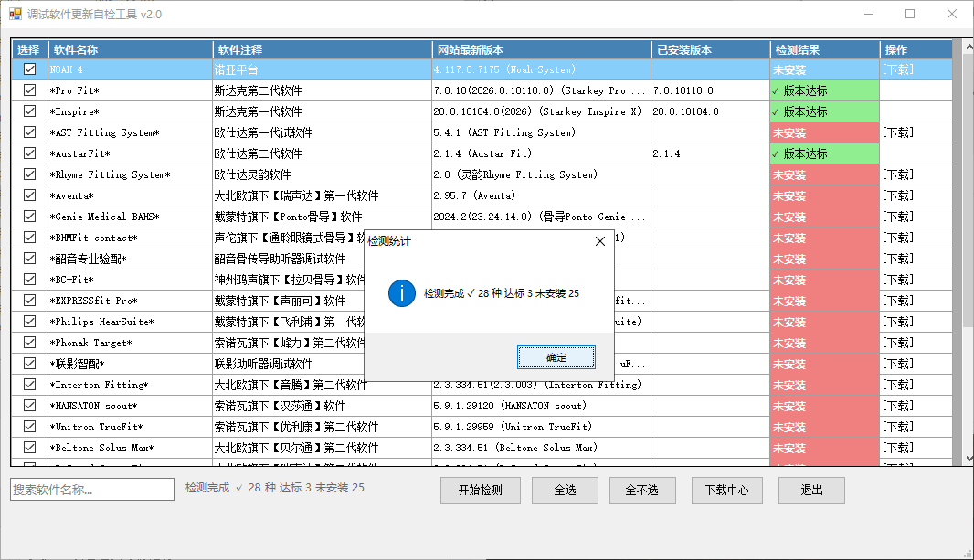
Task: Toggle checkbox for *BHMFit contact* row
Action: click(29, 238)
